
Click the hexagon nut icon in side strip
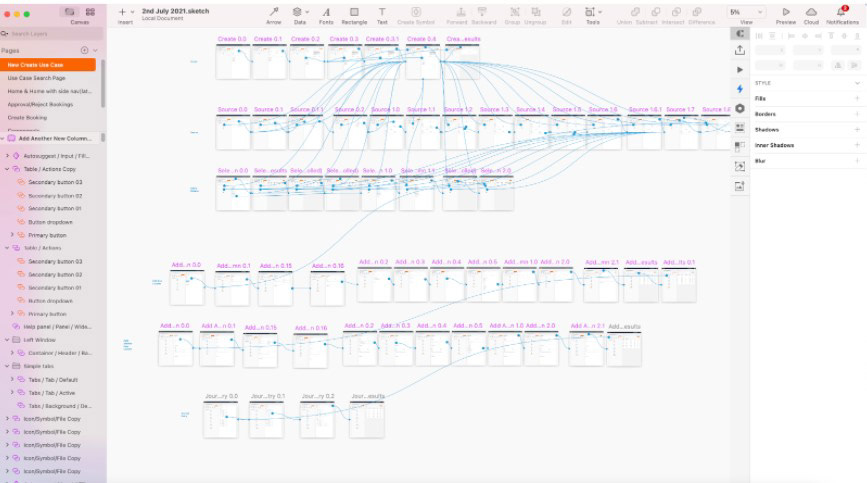740,108
